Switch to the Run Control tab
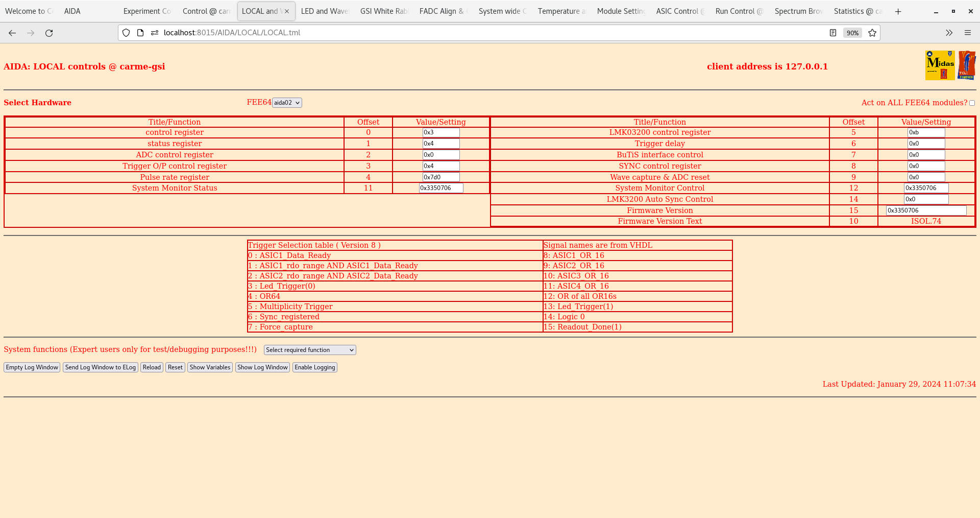 pos(739,11)
